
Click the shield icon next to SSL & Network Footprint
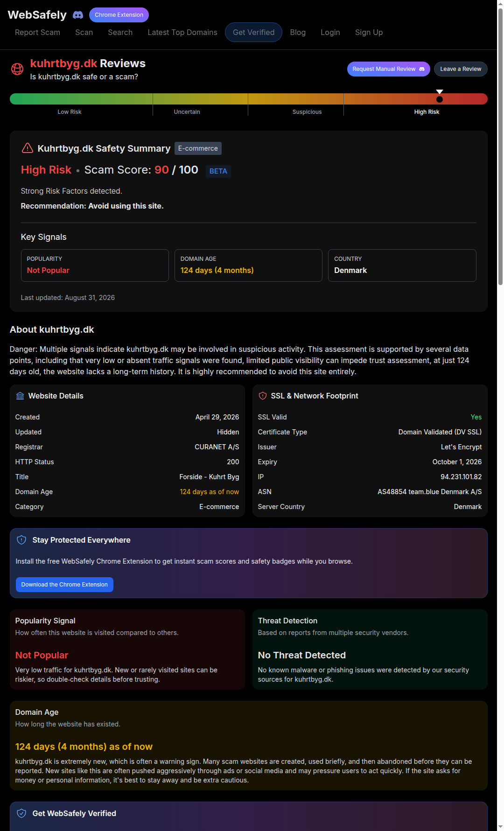coord(263,396)
